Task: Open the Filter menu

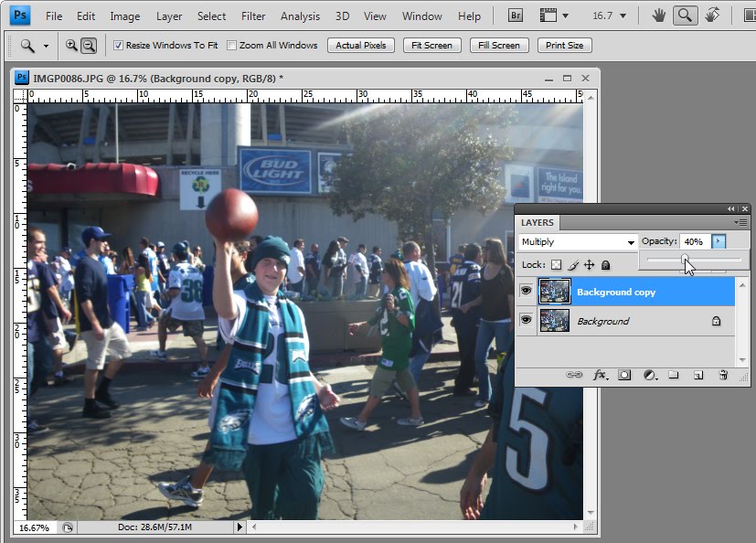Action: click(253, 16)
